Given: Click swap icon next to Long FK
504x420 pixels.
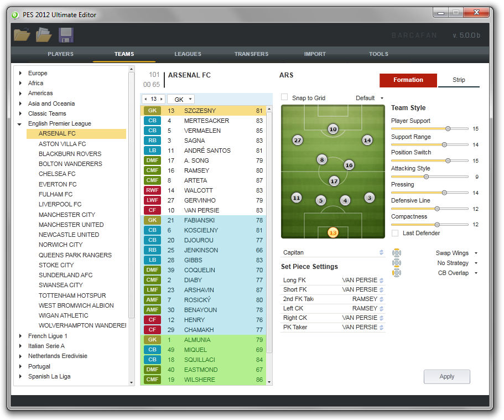Looking at the screenshot, I should (381, 281).
